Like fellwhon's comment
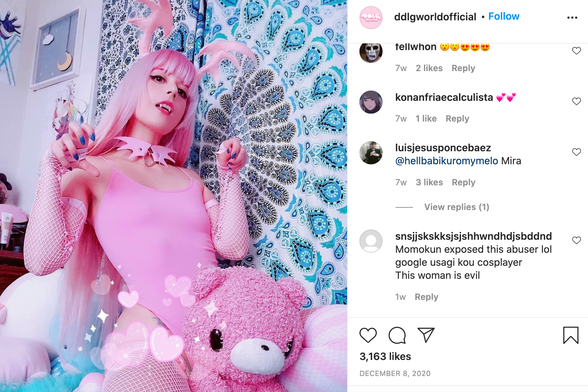Screen dimensions: 588x392 coord(576,51)
